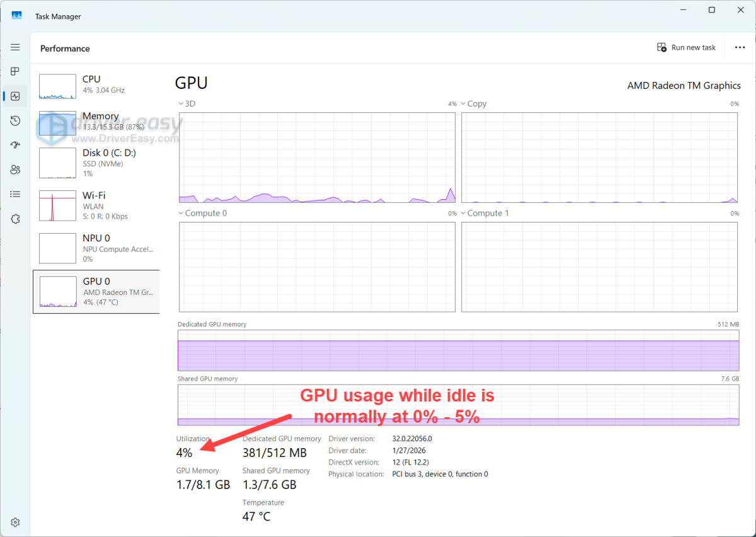
Task: Open the Compute 1 graph dropdown
Action: tap(485, 213)
